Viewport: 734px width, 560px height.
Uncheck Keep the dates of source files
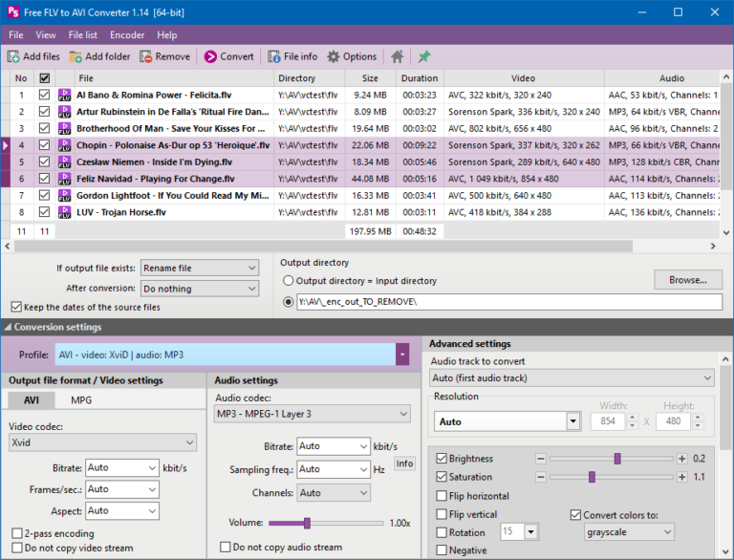click(x=16, y=307)
